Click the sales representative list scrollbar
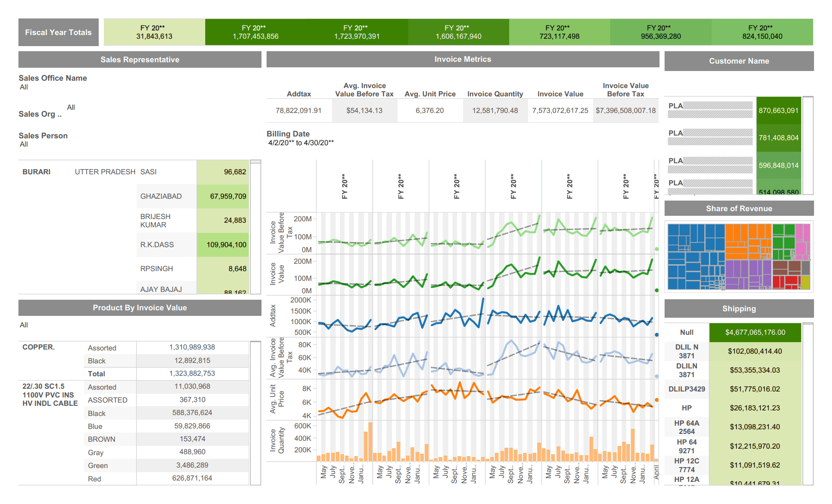This screenshot has height=504, width=832. click(256, 227)
